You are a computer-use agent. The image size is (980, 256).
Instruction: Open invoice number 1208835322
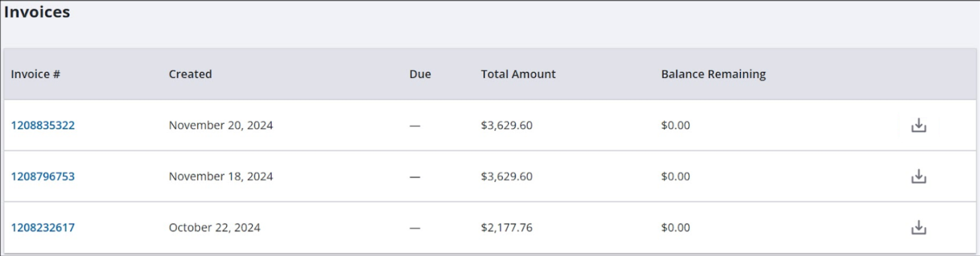click(43, 125)
